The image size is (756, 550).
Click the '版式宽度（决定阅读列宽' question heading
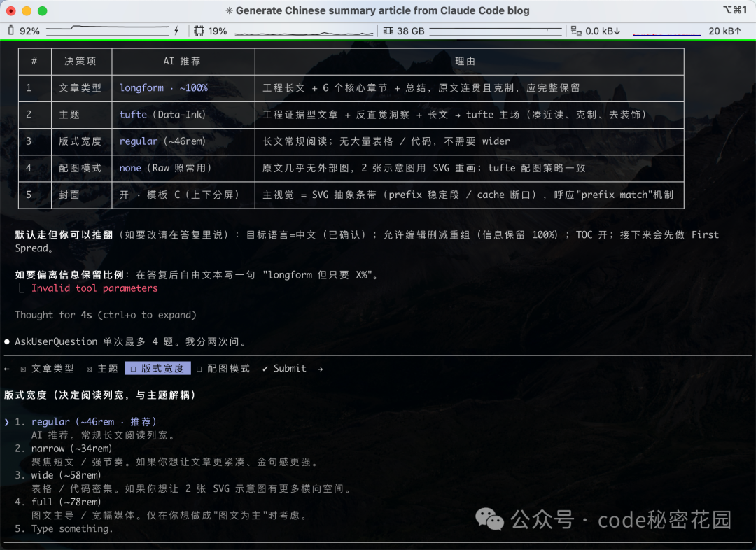[100, 395]
